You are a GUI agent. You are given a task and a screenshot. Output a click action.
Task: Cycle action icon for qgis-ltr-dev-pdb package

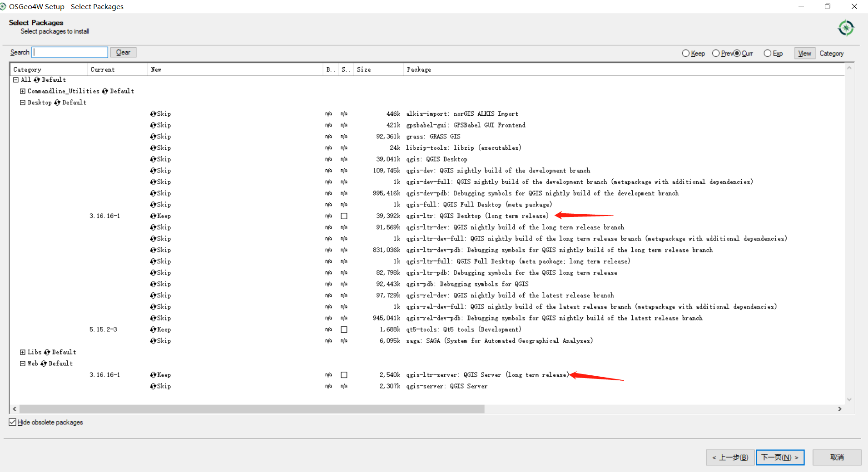pyautogui.click(x=153, y=250)
